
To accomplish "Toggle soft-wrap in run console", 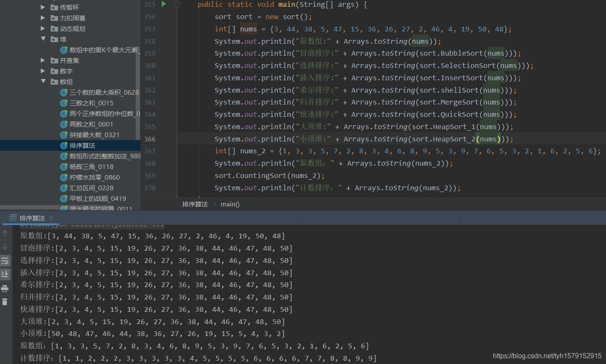I will click(5, 261).
